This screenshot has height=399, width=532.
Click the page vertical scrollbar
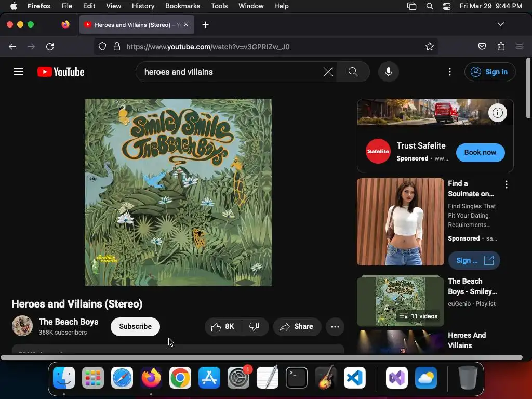528,88
